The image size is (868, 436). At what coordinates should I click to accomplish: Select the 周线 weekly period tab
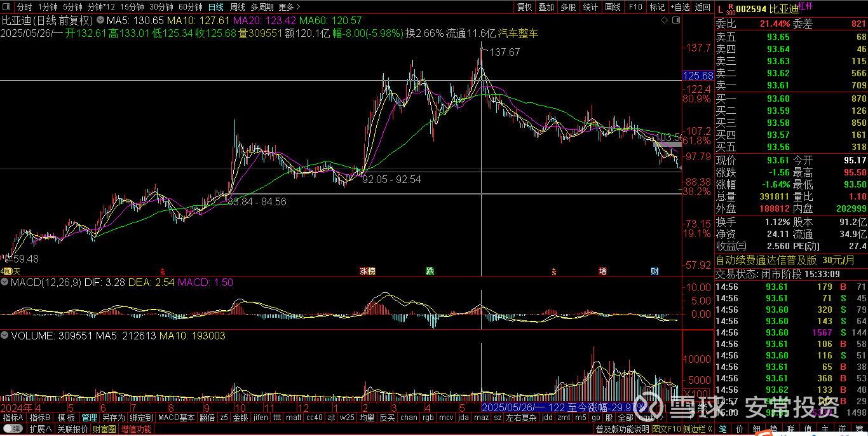click(238, 7)
